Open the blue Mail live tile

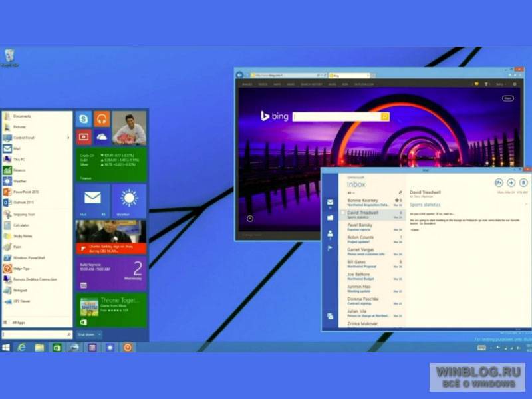tap(92, 201)
